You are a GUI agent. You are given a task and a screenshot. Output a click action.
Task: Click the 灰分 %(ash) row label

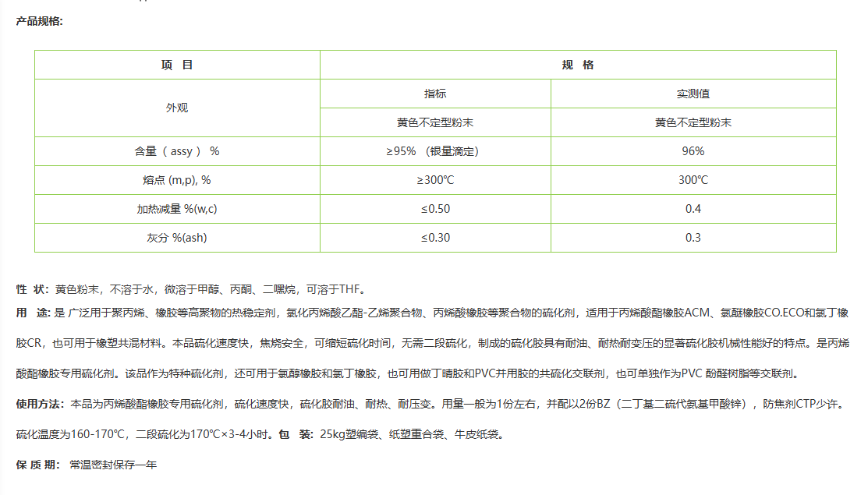[x=177, y=237]
